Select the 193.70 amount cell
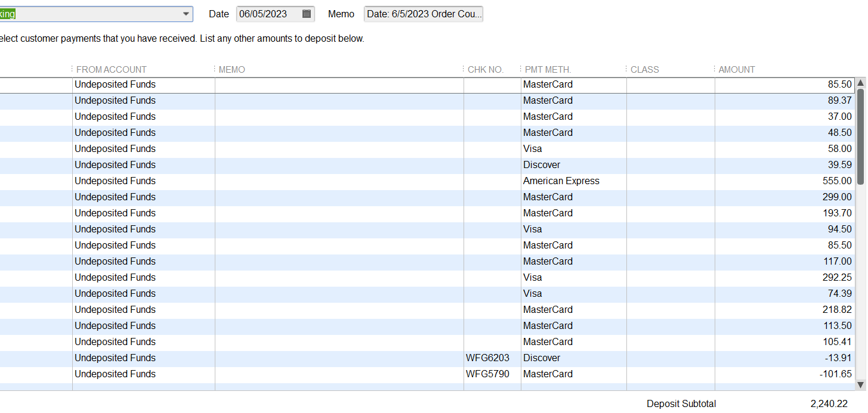 (784, 213)
